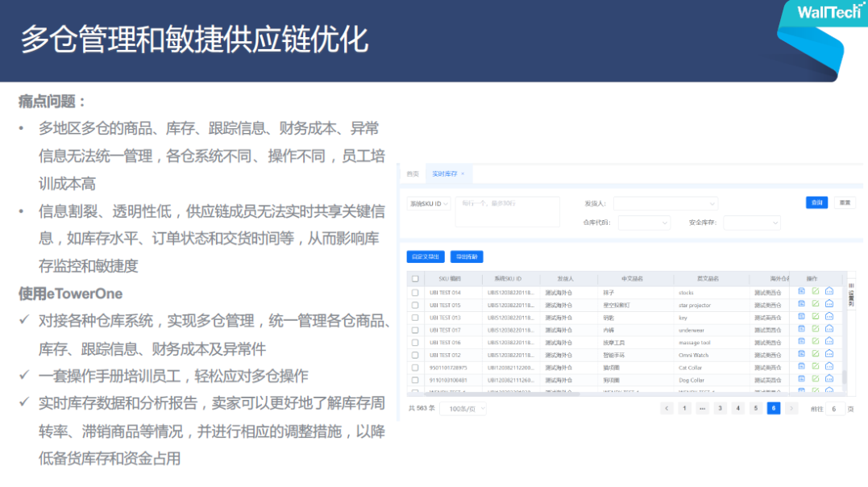Click the green edit icon for UBI TEST 013

click(816, 317)
